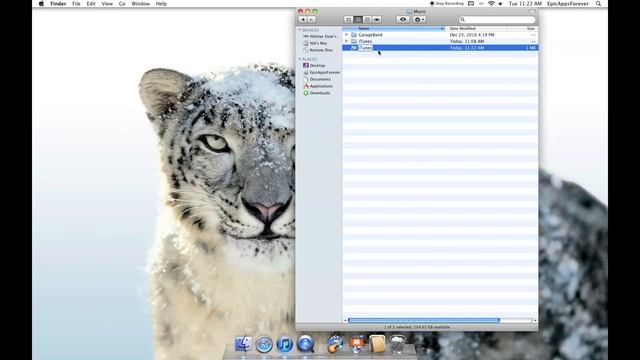
Task: Launch Safari from the Dock
Action: click(264, 344)
